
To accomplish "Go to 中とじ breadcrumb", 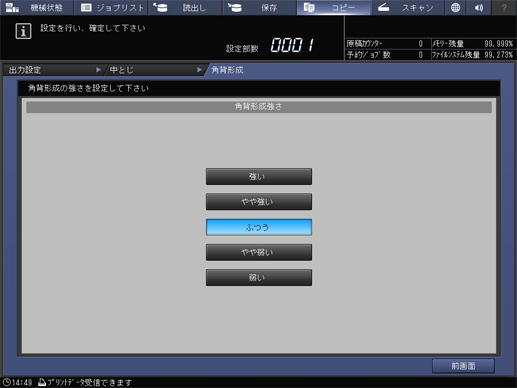I will (x=155, y=70).
